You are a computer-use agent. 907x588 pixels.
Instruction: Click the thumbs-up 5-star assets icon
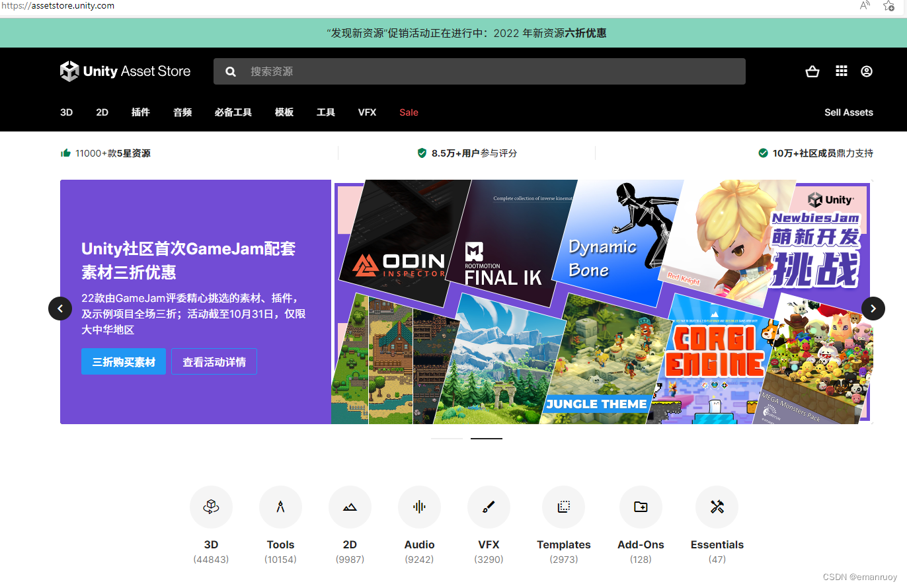pos(65,153)
